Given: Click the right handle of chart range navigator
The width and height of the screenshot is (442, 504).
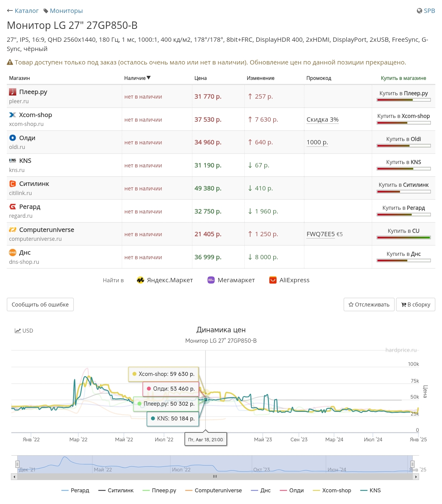Looking at the screenshot, I should 413,464.
